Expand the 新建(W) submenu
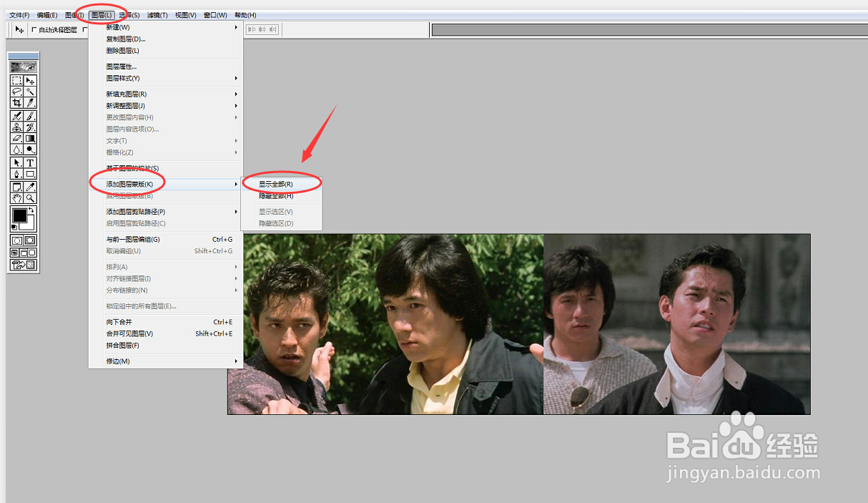This screenshot has height=503, width=868. tap(166, 27)
